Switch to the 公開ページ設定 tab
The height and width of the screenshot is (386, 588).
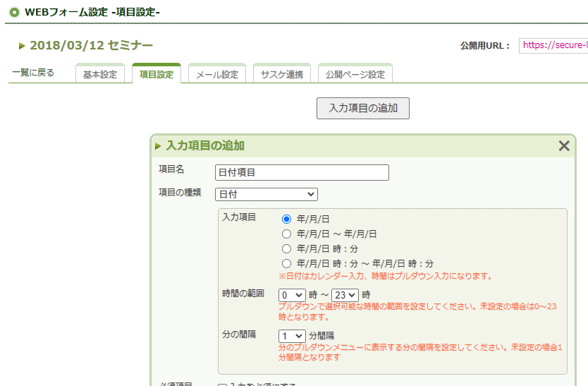click(x=355, y=74)
